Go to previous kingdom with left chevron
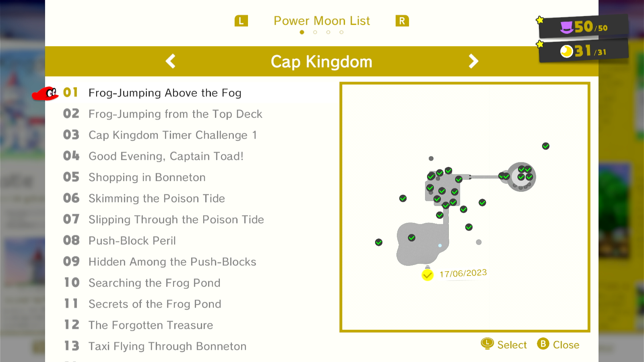The image size is (644, 362). pos(171,61)
